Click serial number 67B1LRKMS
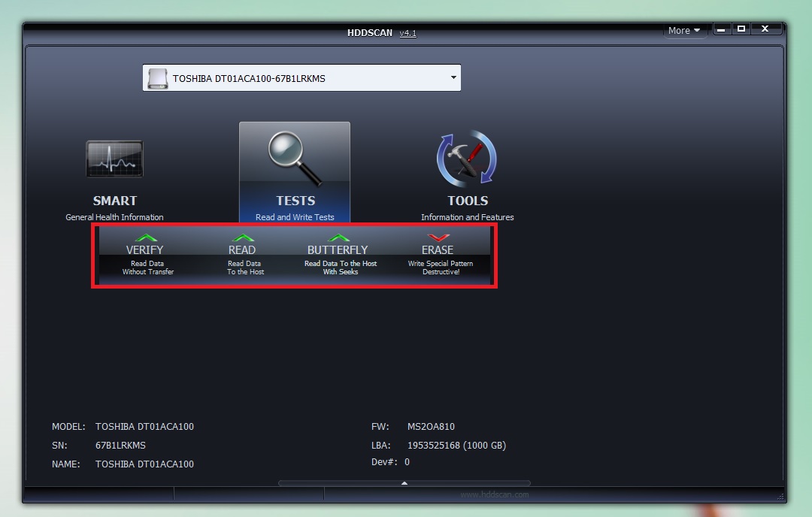812x517 pixels. coord(120,446)
